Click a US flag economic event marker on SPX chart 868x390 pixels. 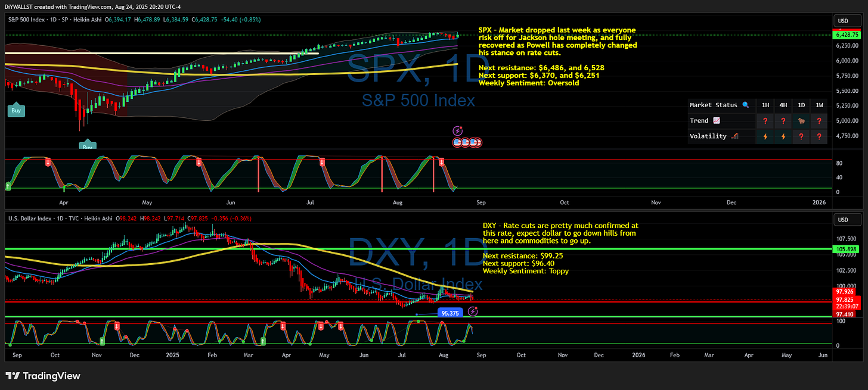click(x=459, y=142)
